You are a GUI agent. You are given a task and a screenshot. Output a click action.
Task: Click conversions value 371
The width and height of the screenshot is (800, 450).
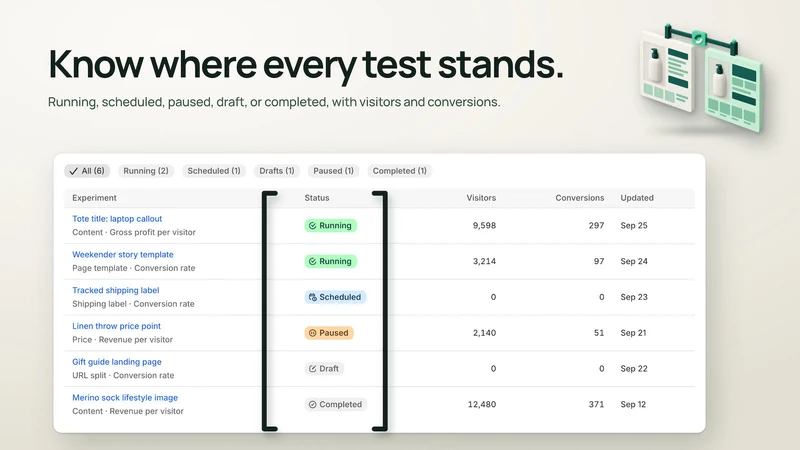pyautogui.click(x=596, y=404)
